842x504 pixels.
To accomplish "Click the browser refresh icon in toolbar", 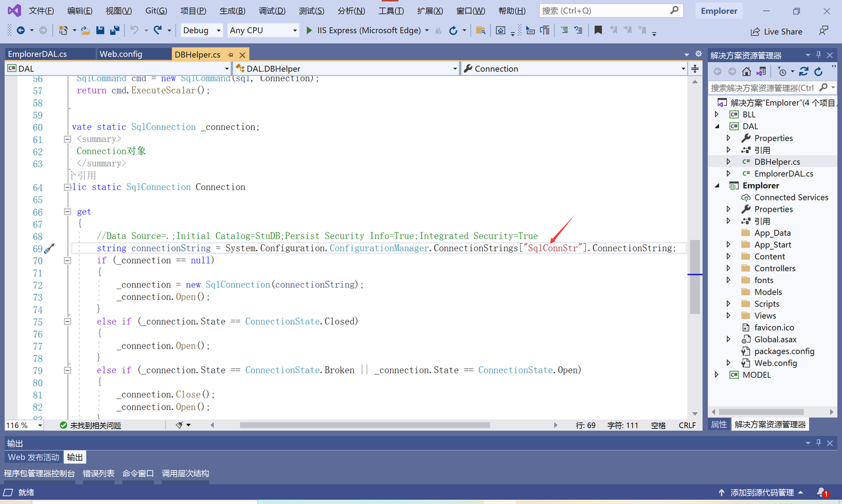I will [453, 30].
